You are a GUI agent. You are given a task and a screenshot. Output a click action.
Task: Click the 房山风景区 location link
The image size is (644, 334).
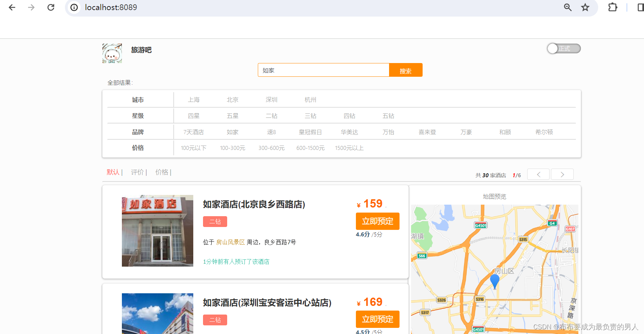pyautogui.click(x=230, y=242)
